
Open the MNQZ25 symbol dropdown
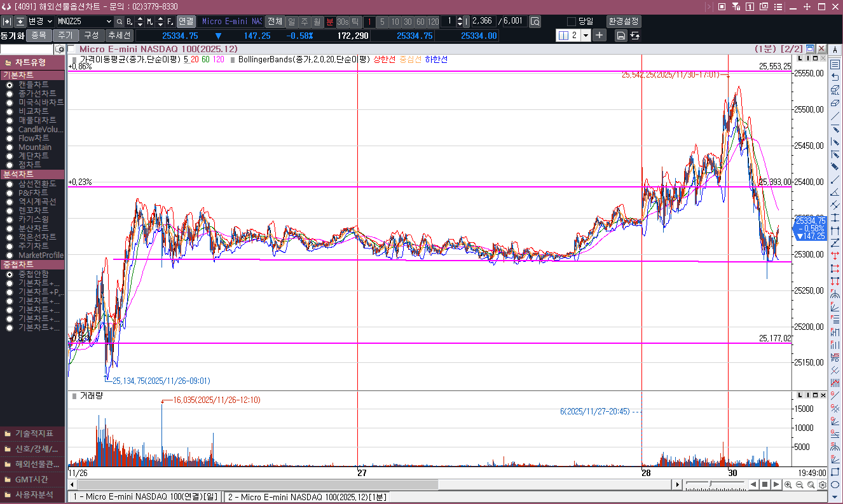pos(108,22)
